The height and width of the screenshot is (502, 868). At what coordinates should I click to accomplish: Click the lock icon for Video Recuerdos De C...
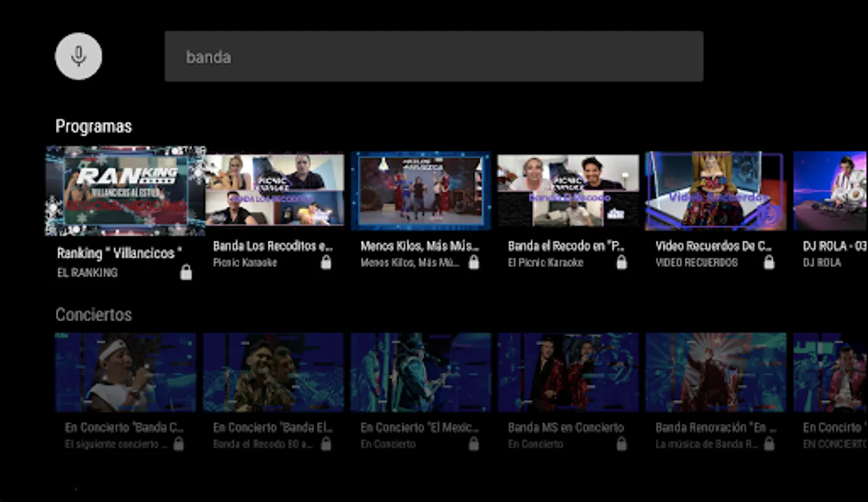point(769,262)
